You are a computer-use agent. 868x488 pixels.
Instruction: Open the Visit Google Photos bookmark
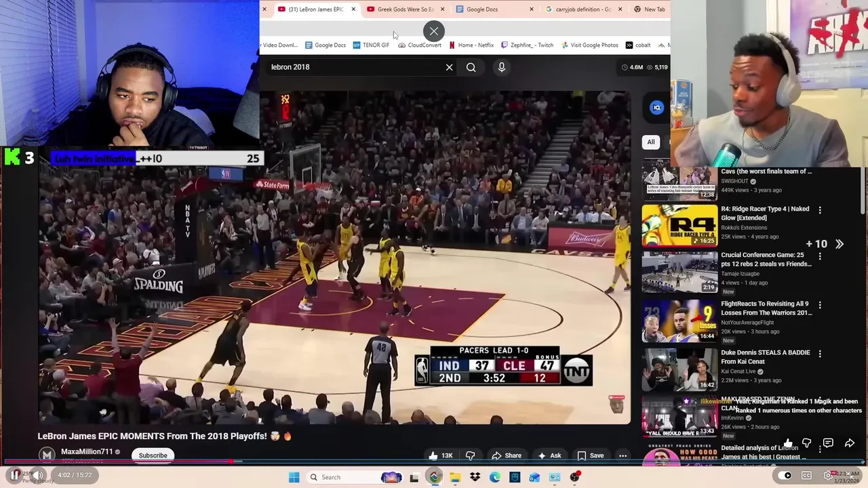(x=589, y=45)
